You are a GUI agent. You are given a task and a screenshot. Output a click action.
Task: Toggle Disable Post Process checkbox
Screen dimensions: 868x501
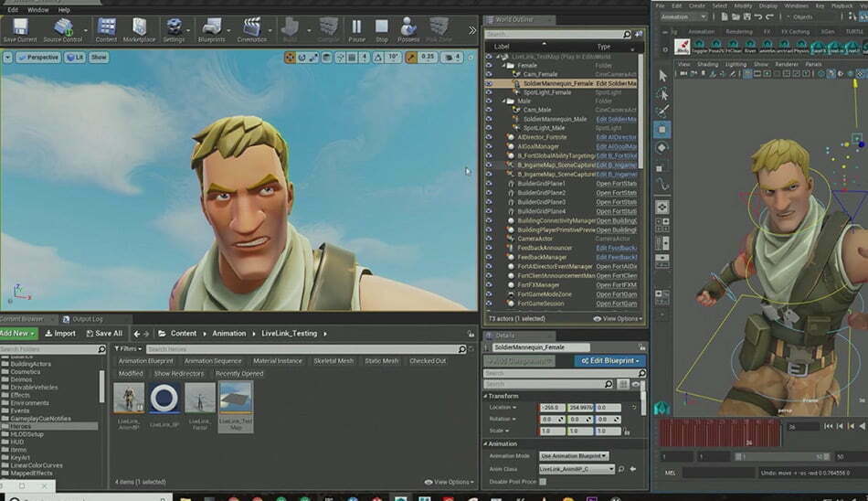[x=543, y=482]
